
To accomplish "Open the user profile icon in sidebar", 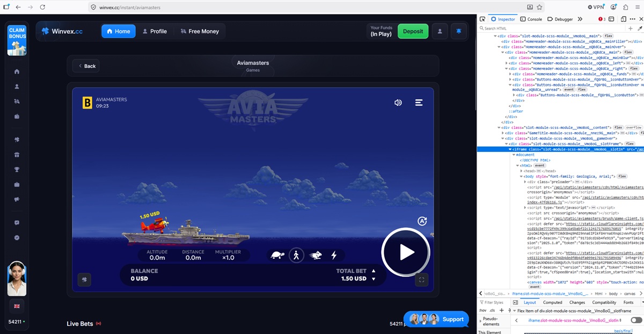I will pos(17,86).
